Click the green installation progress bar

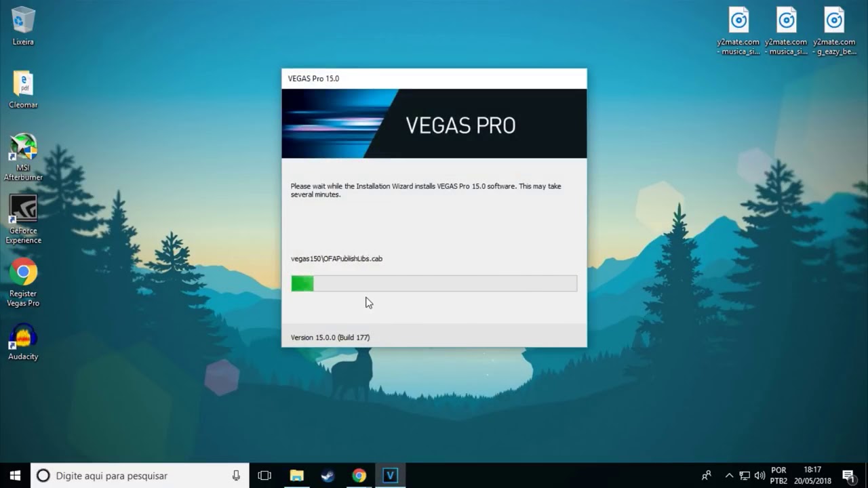pyautogui.click(x=434, y=283)
